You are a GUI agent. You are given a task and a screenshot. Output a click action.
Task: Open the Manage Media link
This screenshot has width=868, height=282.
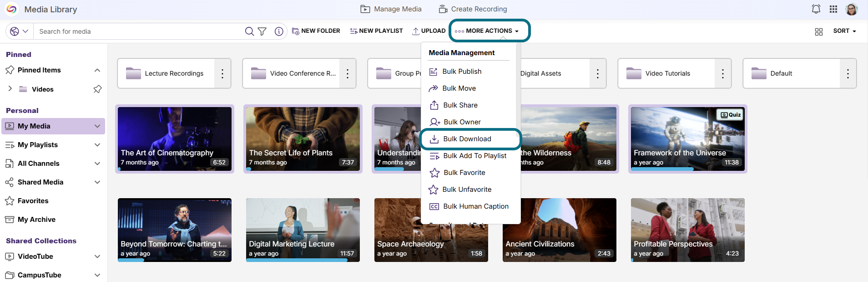(391, 9)
